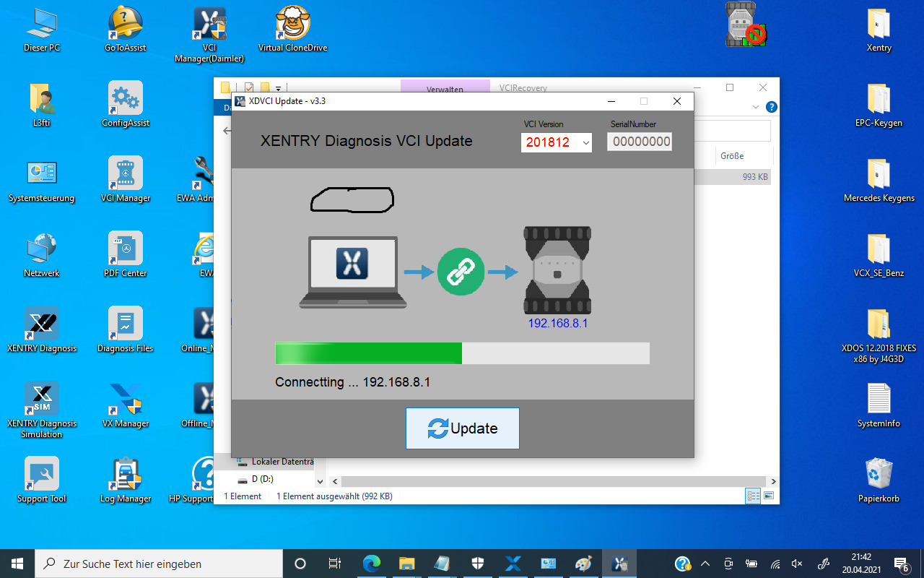This screenshot has height=578, width=924.
Task: Open ConfigAssist gears shortcut
Action: pyautogui.click(x=126, y=105)
